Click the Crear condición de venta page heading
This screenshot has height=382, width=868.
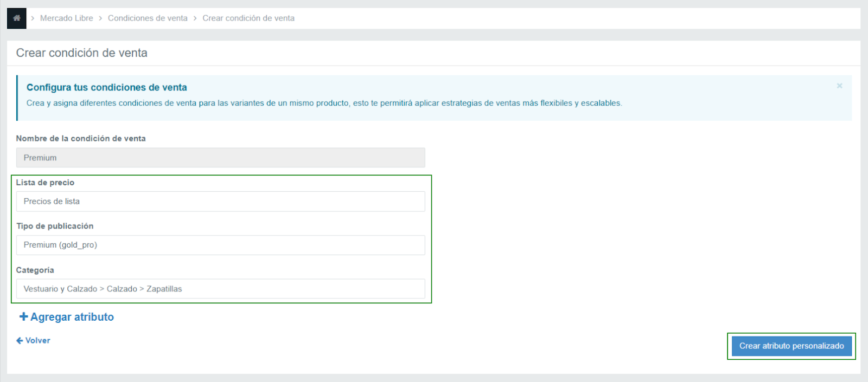82,53
